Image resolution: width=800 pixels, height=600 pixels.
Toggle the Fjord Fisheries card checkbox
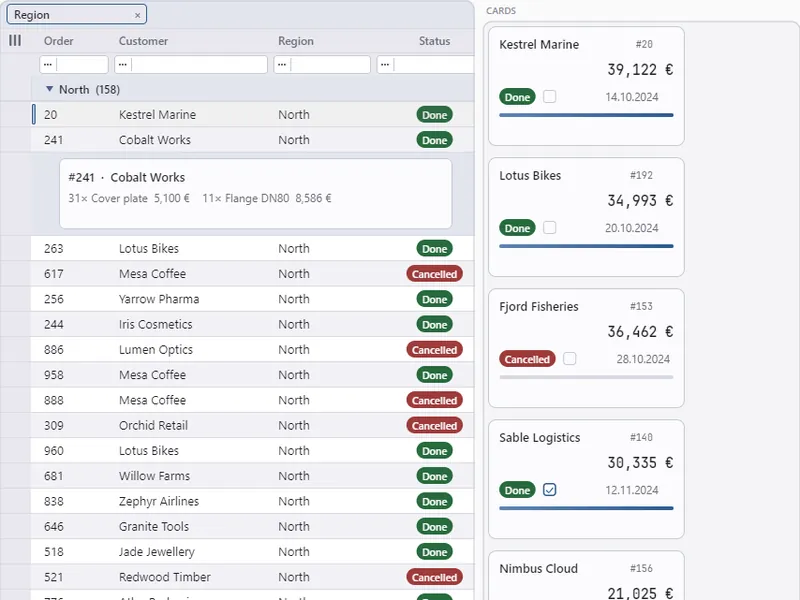(x=569, y=359)
